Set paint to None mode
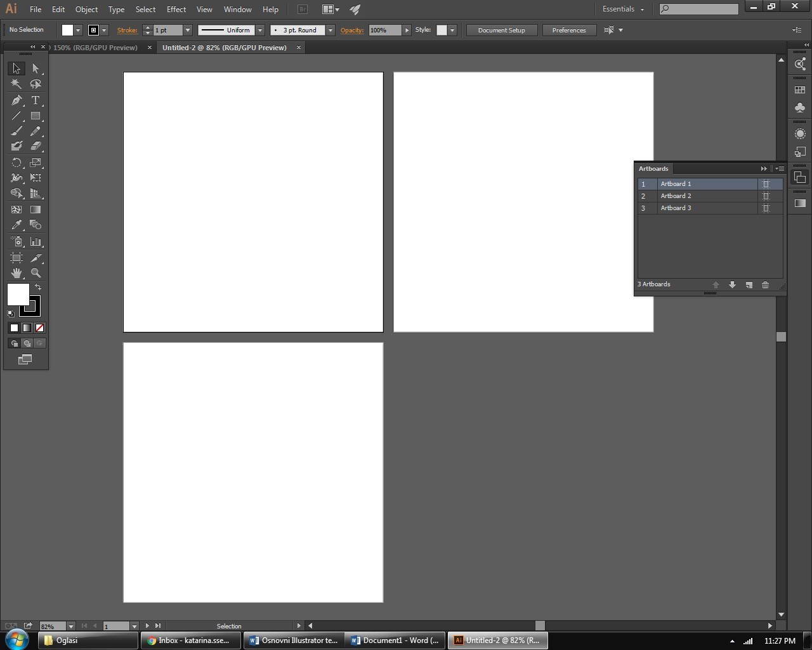Screen dimensions: 812x650 [40, 328]
